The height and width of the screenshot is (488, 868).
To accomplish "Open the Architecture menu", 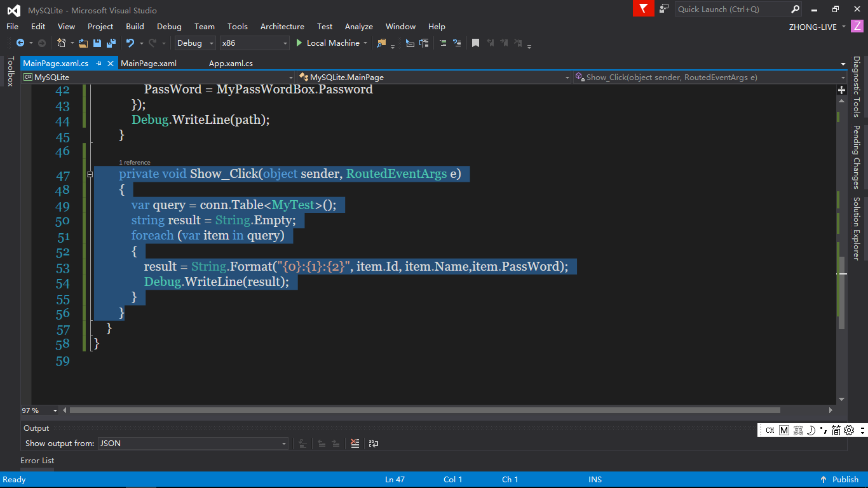I will click(282, 27).
